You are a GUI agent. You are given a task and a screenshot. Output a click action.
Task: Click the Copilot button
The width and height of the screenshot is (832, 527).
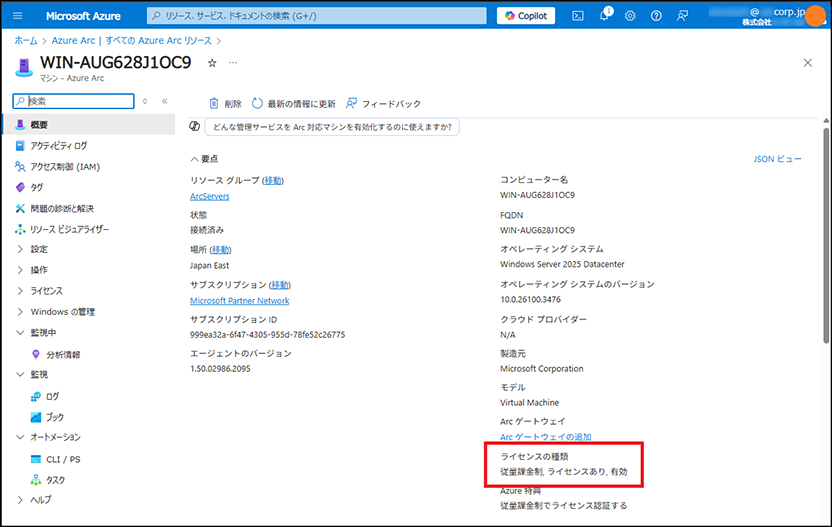(x=526, y=16)
